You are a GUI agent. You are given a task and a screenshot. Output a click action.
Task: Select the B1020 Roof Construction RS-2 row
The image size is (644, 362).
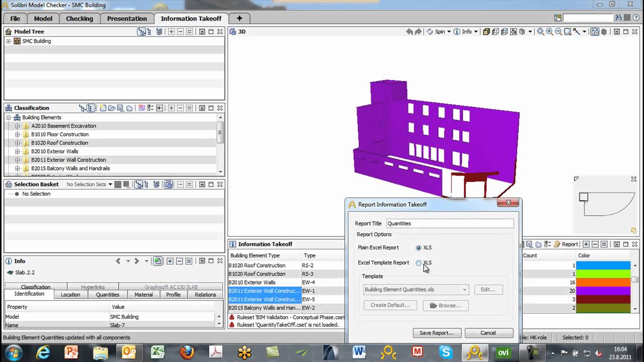(287, 265)
